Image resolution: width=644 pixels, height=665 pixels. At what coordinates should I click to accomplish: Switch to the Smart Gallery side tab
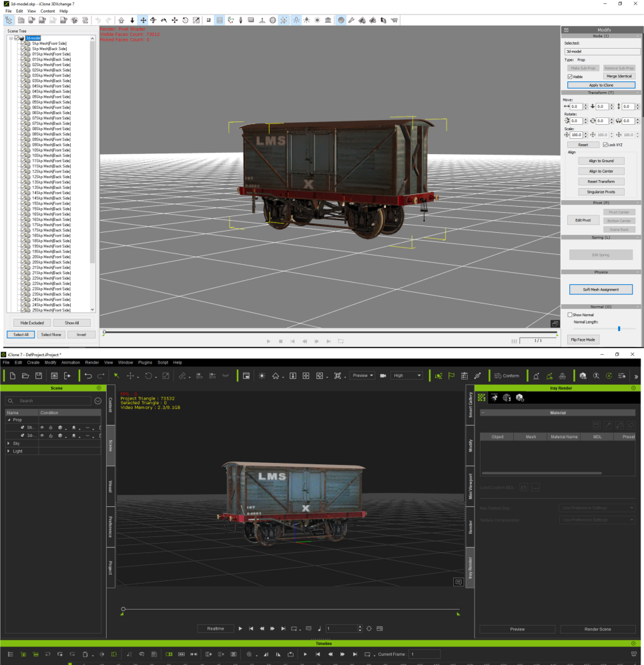[x=470, y=405]
